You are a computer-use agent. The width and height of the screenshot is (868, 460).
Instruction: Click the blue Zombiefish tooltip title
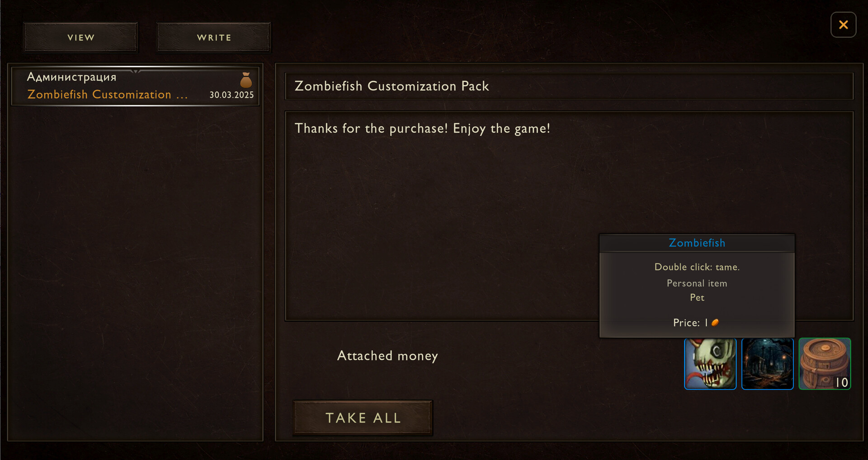coord(697,243)
